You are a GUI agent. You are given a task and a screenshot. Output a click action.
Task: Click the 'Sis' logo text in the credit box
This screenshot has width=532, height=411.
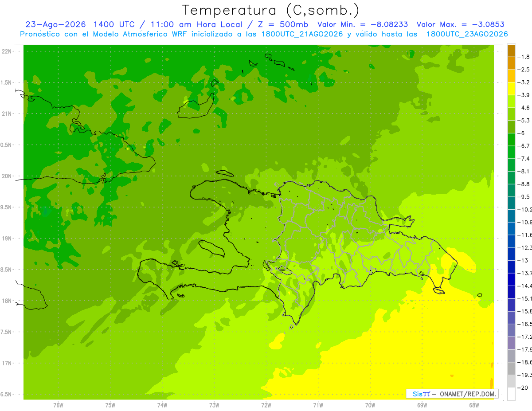pos(417,393)
